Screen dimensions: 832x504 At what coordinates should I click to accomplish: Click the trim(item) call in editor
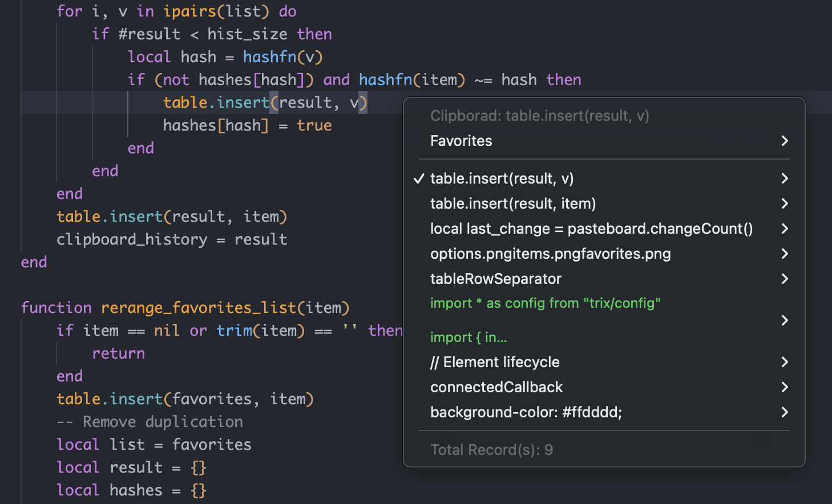pos(261,331)
